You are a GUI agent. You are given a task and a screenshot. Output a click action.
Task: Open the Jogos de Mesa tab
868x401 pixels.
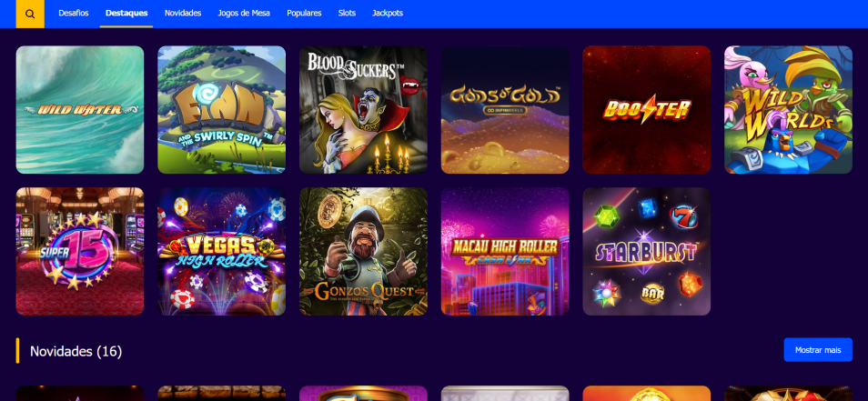244,14
